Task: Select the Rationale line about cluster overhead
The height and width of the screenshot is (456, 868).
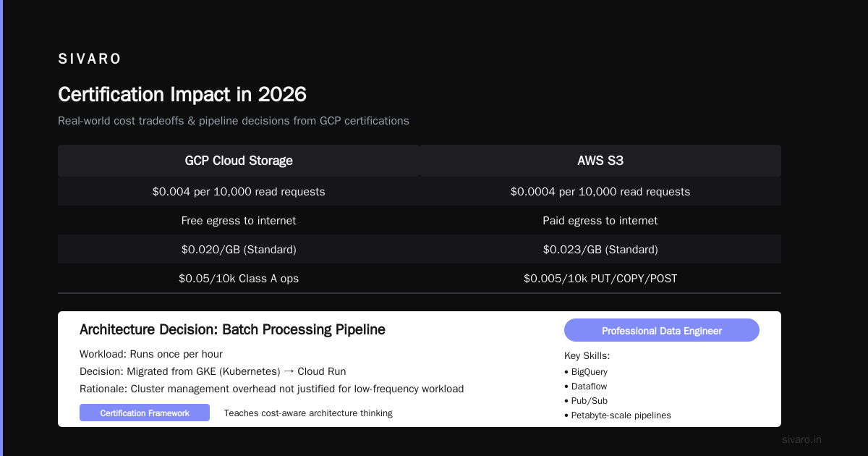Action: 272,389
